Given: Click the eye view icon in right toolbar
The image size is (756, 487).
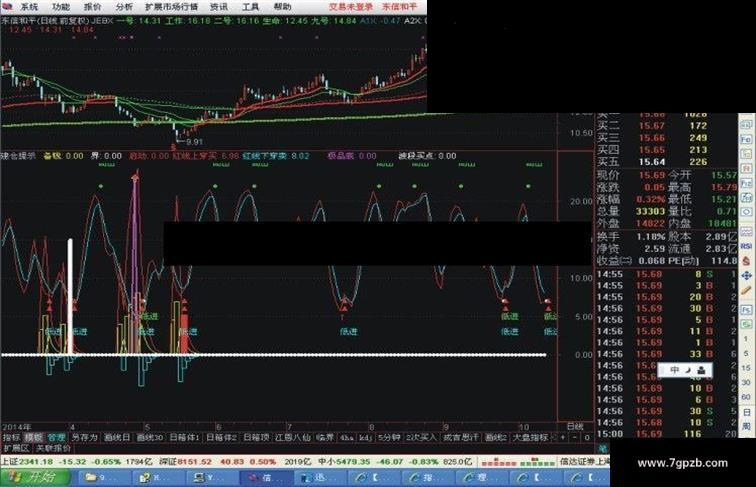Looking at the screenshot, I should click(745, 211).
